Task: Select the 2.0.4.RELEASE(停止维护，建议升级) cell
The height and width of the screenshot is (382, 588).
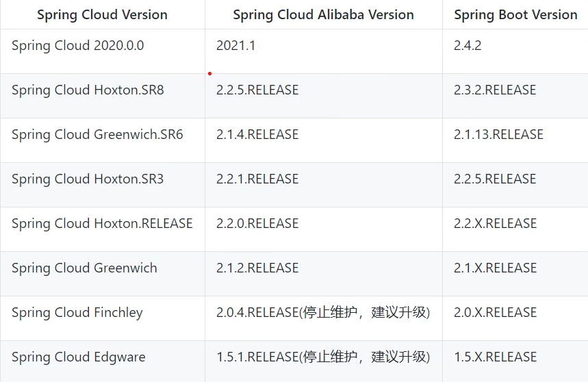Action: (x=324, y=318)
